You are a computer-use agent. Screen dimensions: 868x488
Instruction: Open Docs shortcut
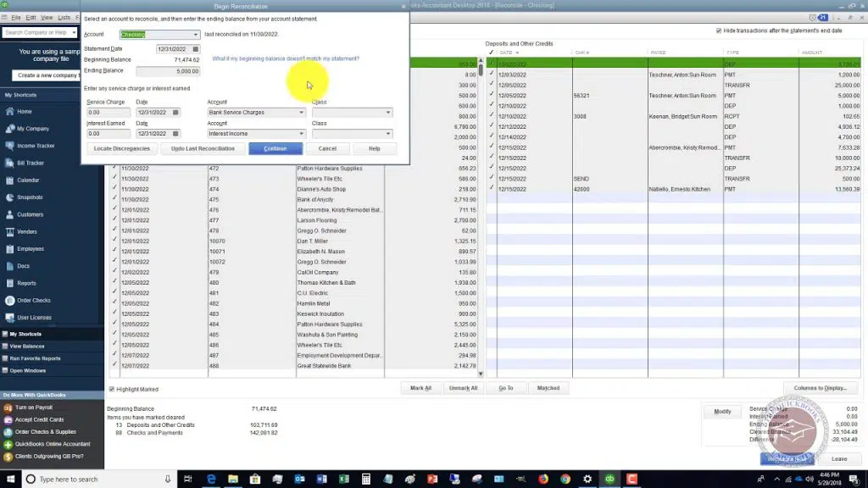pos(23,265)
